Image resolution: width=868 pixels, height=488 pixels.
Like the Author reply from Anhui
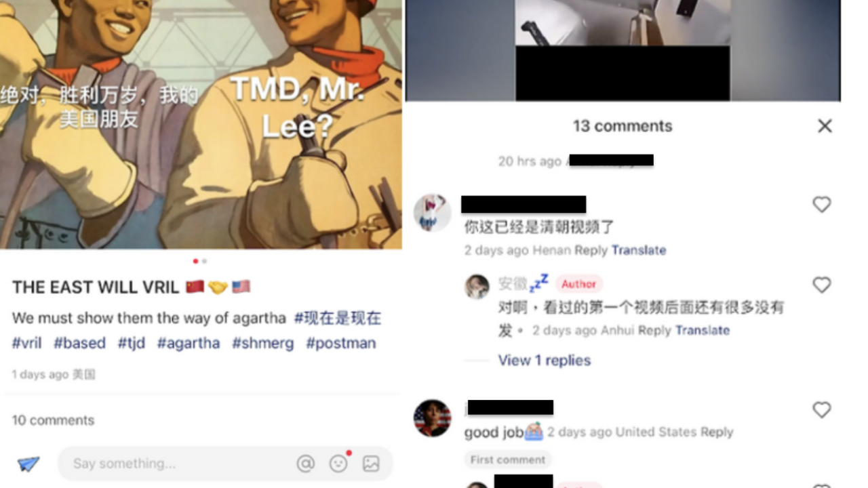pos(822,285)
